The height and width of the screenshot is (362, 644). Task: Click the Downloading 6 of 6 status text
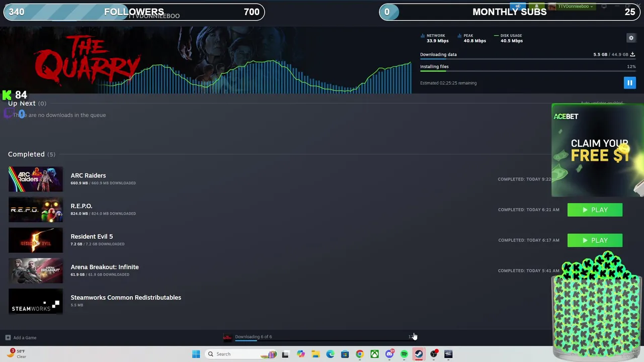pos(254,337)
